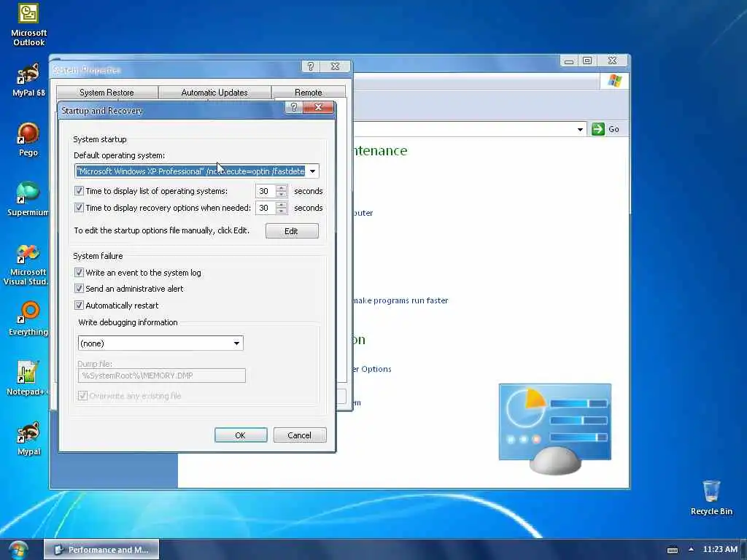Click the 11:23 AM taskbar clock
The image size is (747, 560).
pos(720,549)
